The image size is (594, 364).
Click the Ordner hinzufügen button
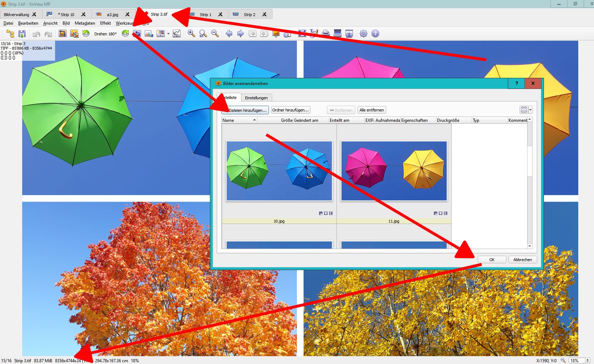(x=290, y=110)
